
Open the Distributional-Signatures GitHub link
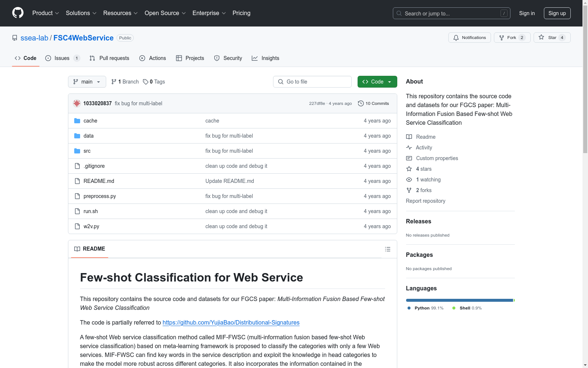click(x=231, y=322)
